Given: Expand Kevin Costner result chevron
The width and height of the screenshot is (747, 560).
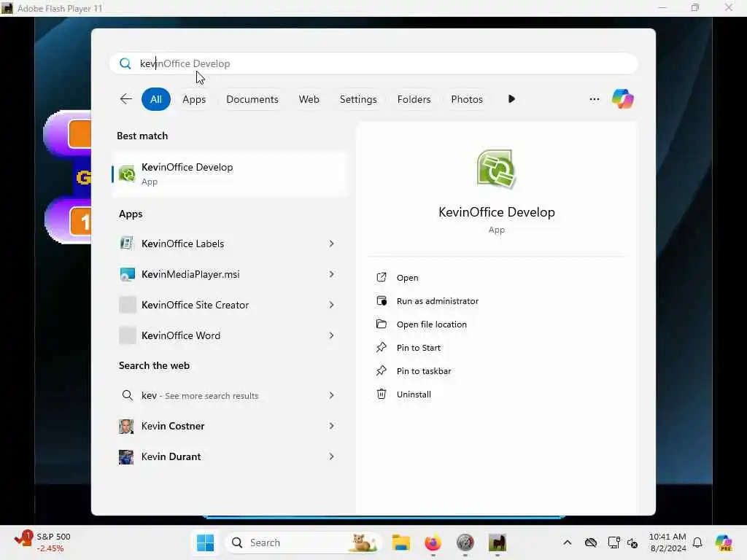Looking at the screenshot, I should coord(332,426).
